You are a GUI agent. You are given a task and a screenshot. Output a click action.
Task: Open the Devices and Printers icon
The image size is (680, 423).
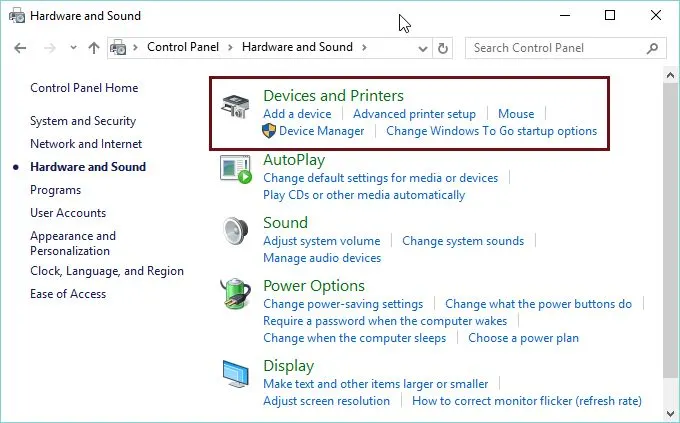(235, 106)
